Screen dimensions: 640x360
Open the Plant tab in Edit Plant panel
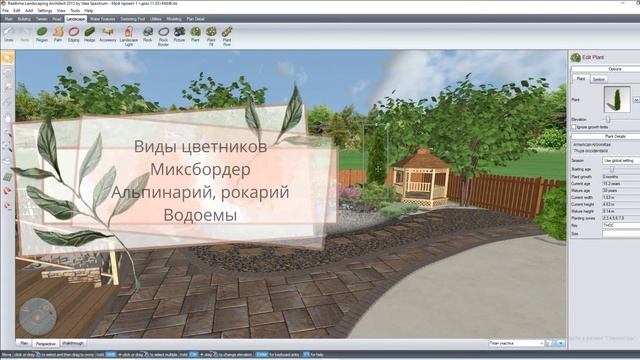click(x=581, y=79)
